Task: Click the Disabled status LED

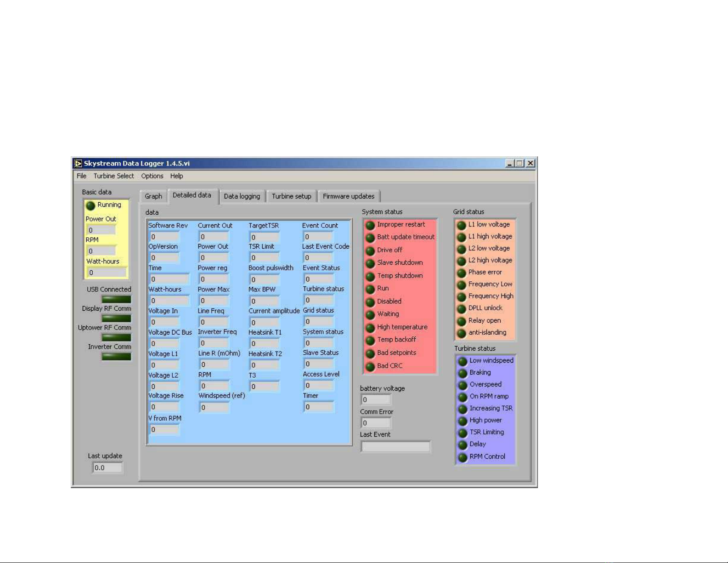Action: click(370, 302)
